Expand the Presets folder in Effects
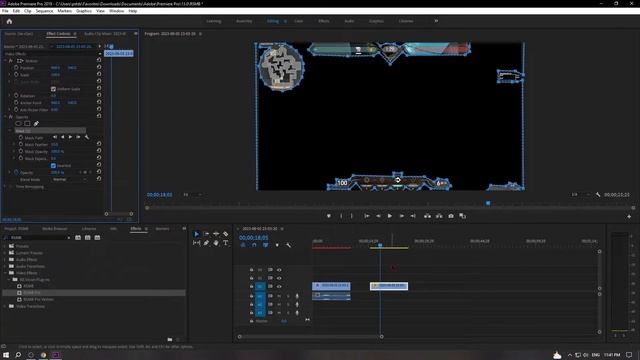 (5, 246)
